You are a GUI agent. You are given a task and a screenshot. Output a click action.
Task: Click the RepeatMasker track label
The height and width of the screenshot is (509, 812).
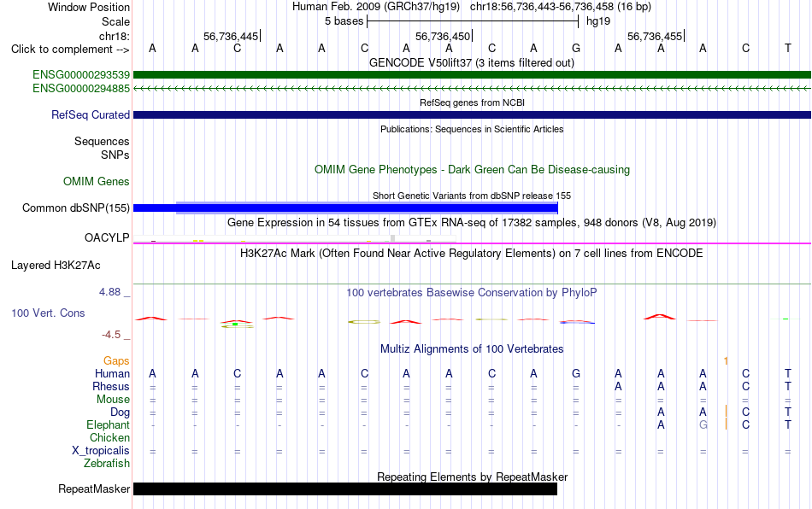(x=94, y=489)
